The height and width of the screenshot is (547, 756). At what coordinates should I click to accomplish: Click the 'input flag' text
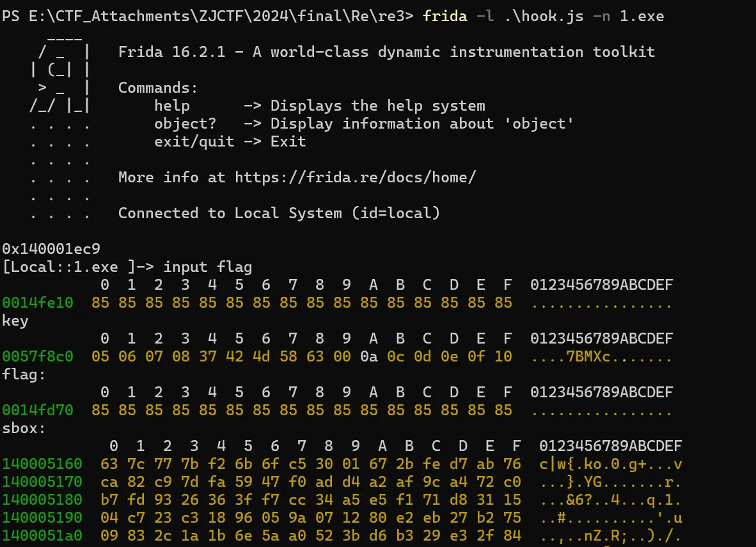(x=208, y=267)
